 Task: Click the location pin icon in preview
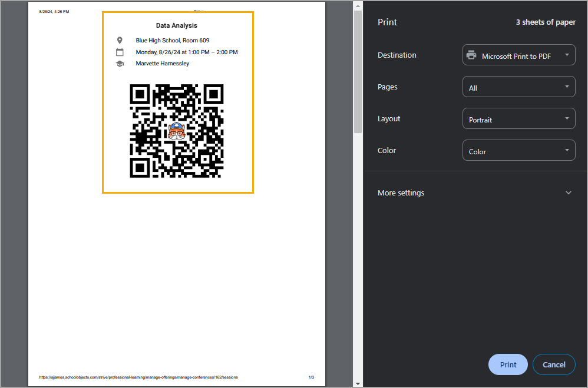click(x=120, y=40)
